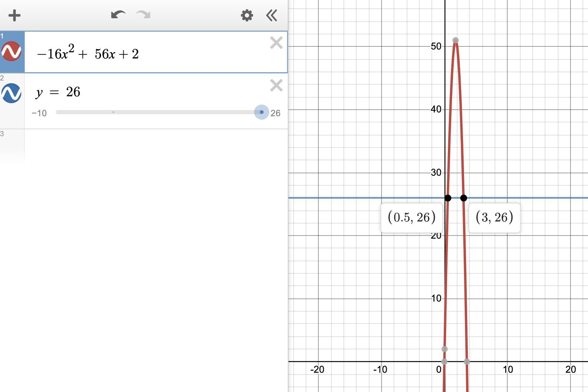Set slider upper limit 26
This screenshot has height=392, width=588.
(x=275, y=113)
